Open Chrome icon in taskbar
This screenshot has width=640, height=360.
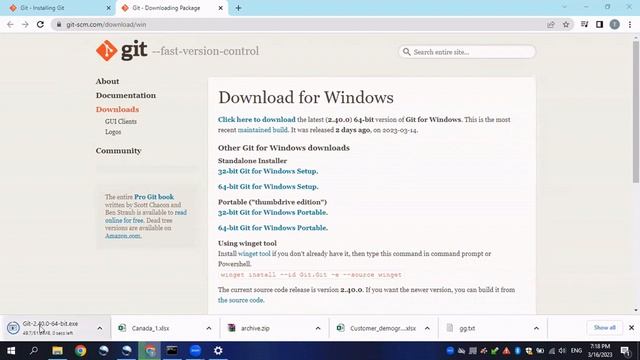(x=80, y=351)
